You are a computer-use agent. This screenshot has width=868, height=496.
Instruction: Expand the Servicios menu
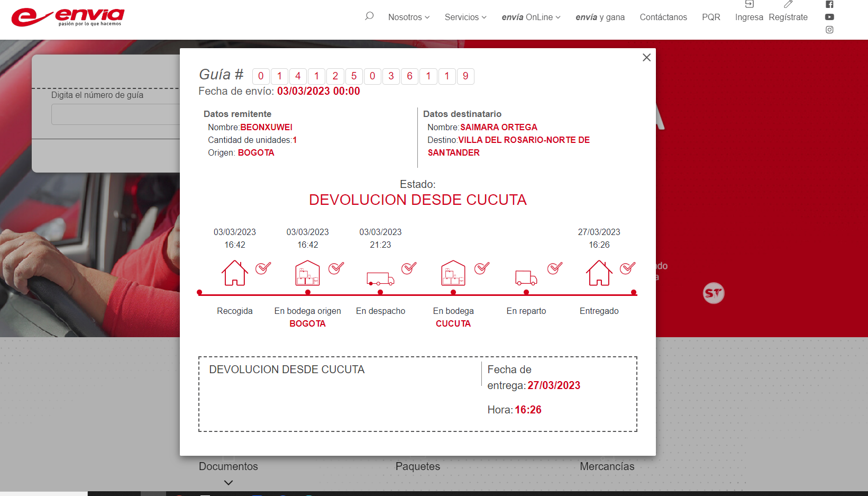465,17
